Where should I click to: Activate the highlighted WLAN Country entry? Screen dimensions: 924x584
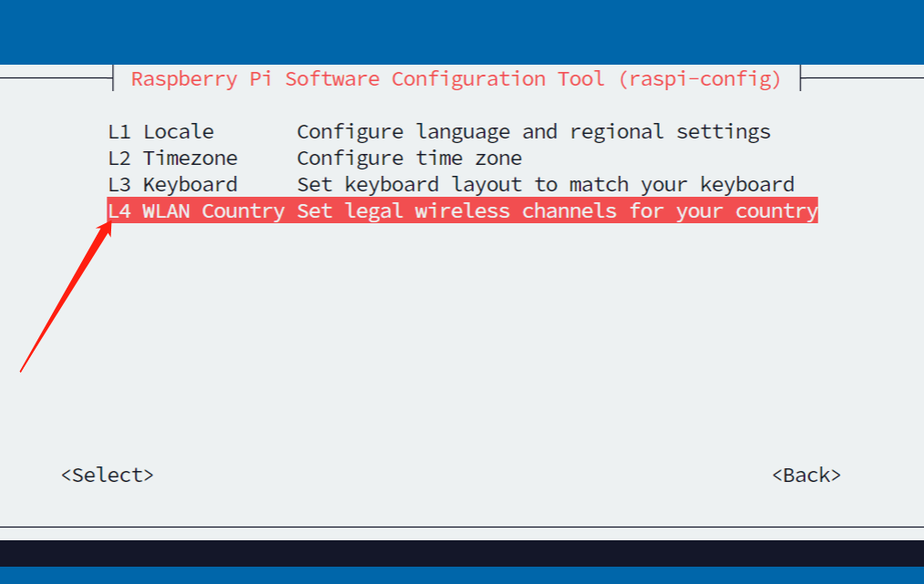coord(463,210)
